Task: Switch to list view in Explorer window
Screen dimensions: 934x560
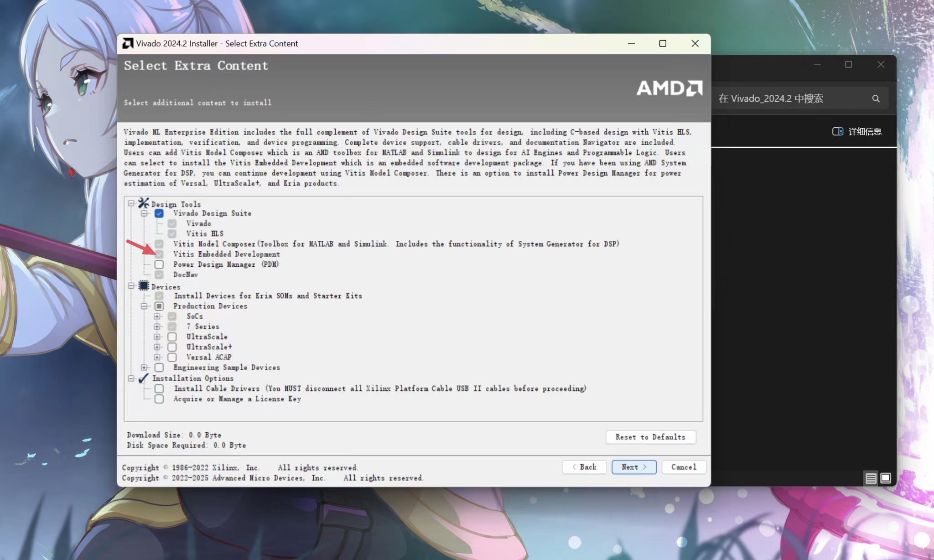Action: pyautogui.click(x=871, y=478)
